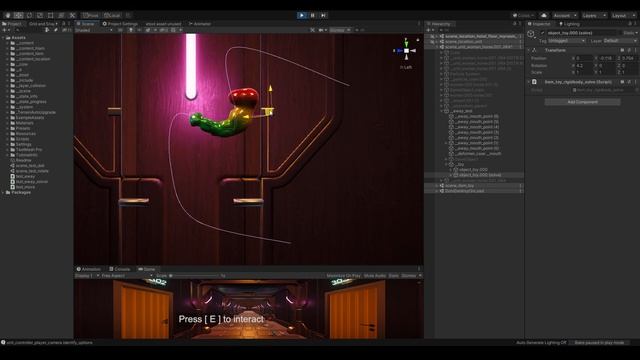Open the Layers dropdown
Viewport: 640px width, 360px height.
tap(594, 16)
